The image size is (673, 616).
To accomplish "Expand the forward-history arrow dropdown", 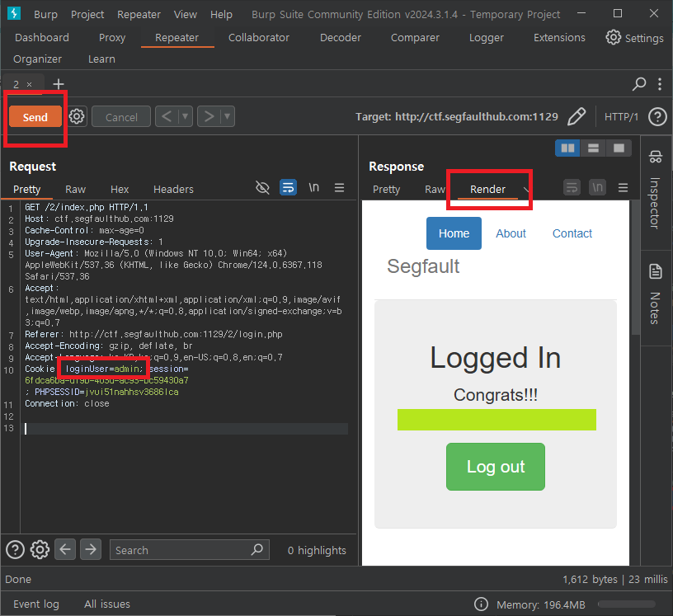I will pos(227,116).
